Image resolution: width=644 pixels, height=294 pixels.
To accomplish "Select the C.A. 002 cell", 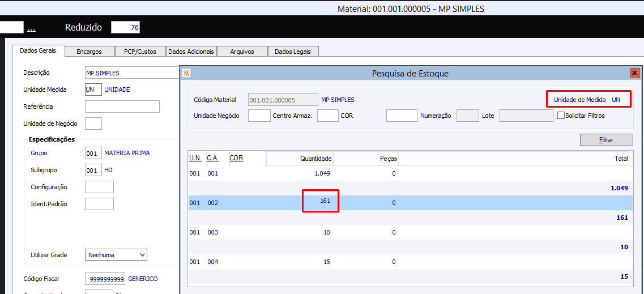I will click(213, 203).
